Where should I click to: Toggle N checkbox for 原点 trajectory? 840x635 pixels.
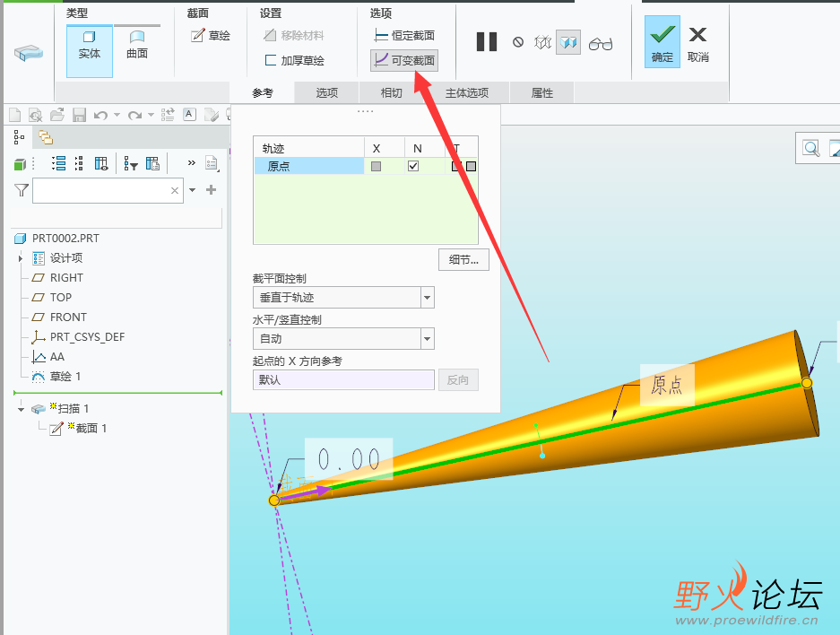click(x=413, y=166)
